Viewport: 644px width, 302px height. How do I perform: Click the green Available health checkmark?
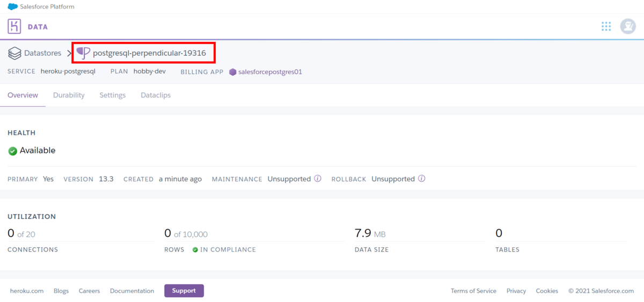12,151
